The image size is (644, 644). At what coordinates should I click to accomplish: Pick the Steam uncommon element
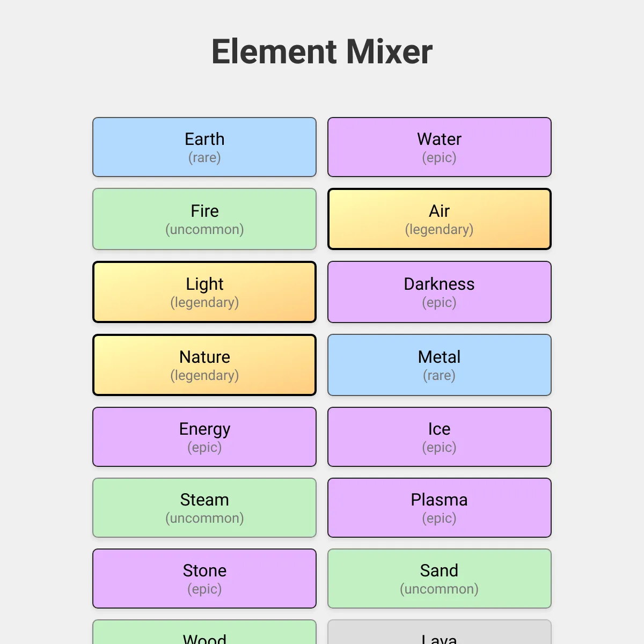point(204,508)
